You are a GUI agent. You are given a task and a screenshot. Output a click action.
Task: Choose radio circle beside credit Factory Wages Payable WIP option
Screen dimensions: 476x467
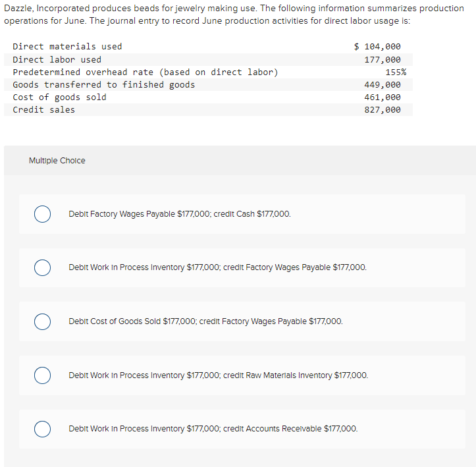pos(43,267)
